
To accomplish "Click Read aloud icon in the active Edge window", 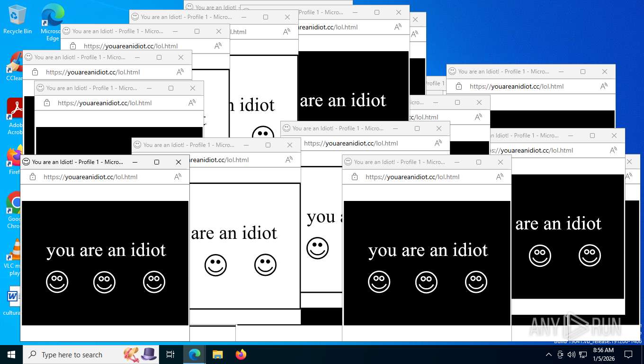I will click(x=178, y=177).
